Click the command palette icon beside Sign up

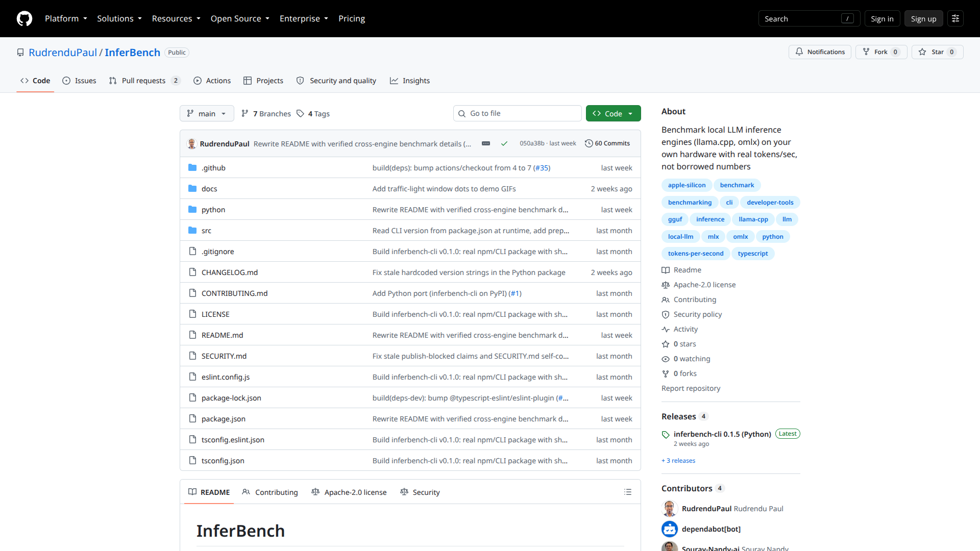pyautogui.click(x=955, y=18)
